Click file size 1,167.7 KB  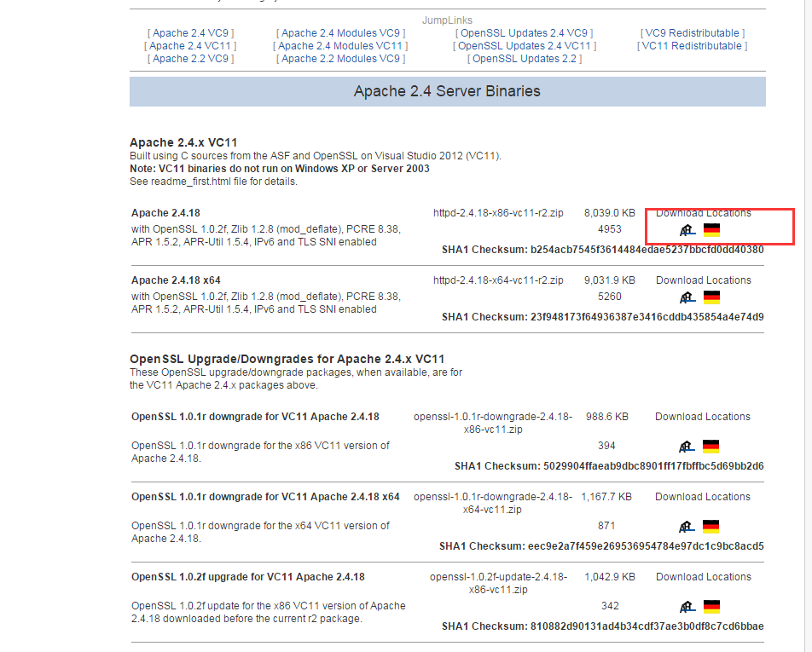coord(606,497)
